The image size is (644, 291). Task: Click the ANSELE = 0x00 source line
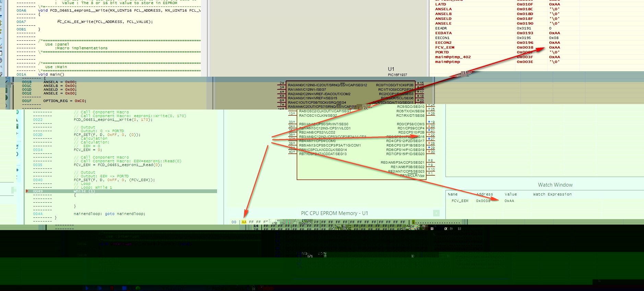(x=60, y=93)
